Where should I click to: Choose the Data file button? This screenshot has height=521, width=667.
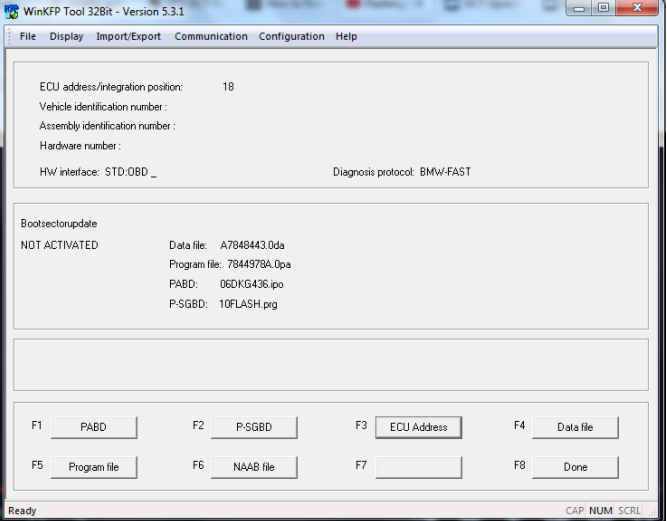(575, 427)
